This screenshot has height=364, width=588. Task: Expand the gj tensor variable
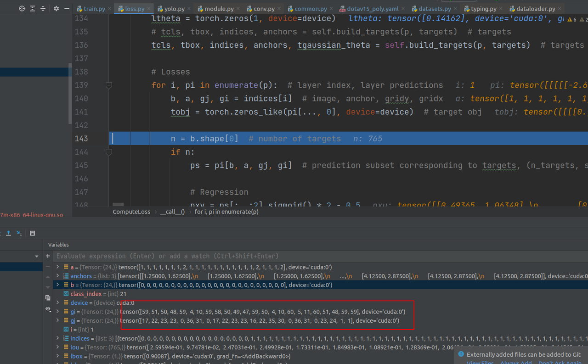coord(57,321)
